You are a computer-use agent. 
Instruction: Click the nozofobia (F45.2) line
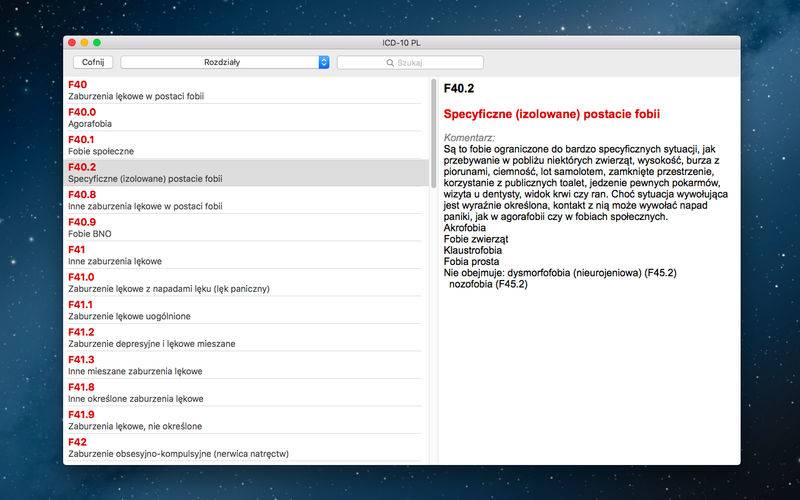tap(488, 284)
